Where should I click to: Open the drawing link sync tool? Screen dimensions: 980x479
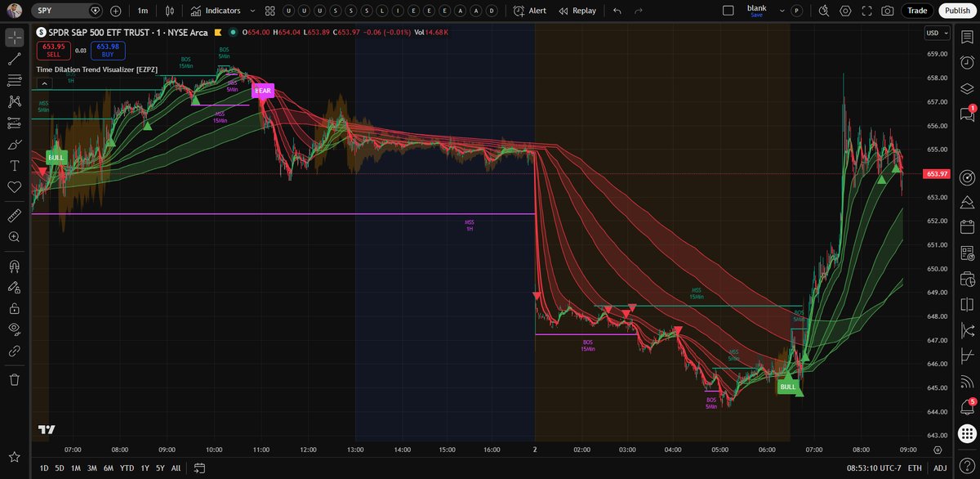tap(14, 351)
